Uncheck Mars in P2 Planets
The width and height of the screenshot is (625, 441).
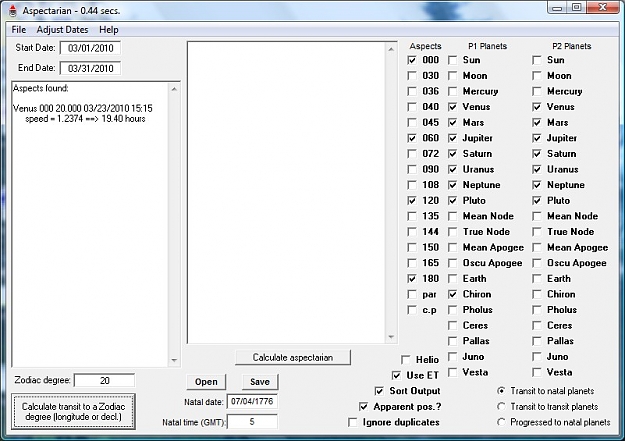(x=537, y=122)
